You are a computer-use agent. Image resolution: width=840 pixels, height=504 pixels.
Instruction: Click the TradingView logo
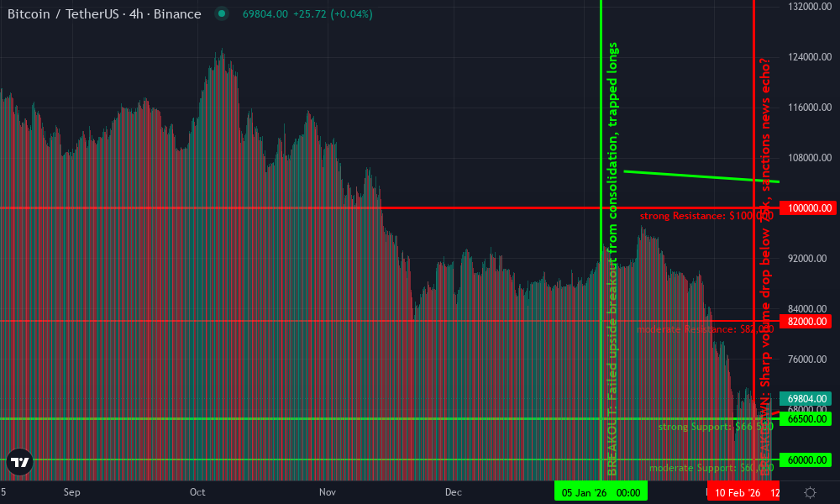click(21, 461)
